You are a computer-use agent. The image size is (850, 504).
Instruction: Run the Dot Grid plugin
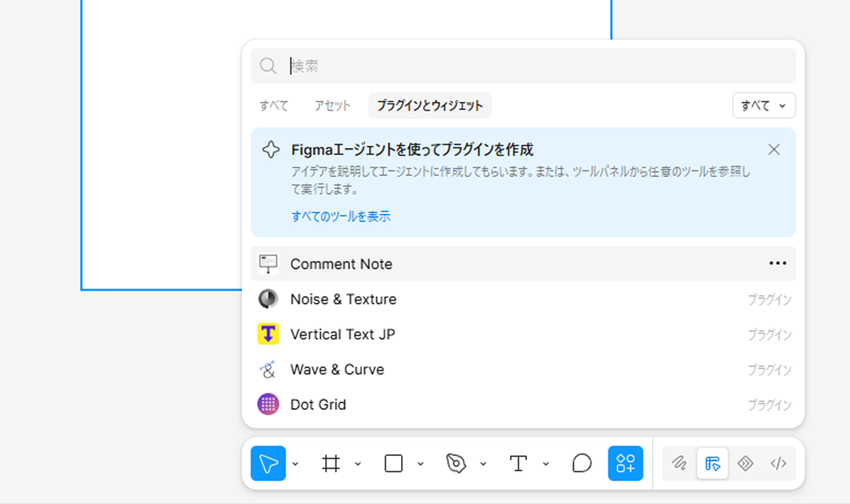(x=524, y=404)
